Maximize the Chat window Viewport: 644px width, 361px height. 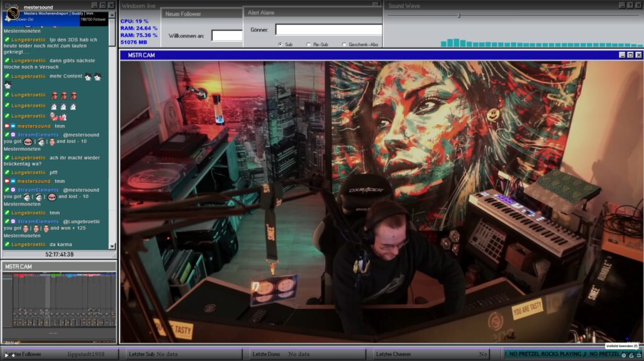pyautogui.click(x=103, y=5)
